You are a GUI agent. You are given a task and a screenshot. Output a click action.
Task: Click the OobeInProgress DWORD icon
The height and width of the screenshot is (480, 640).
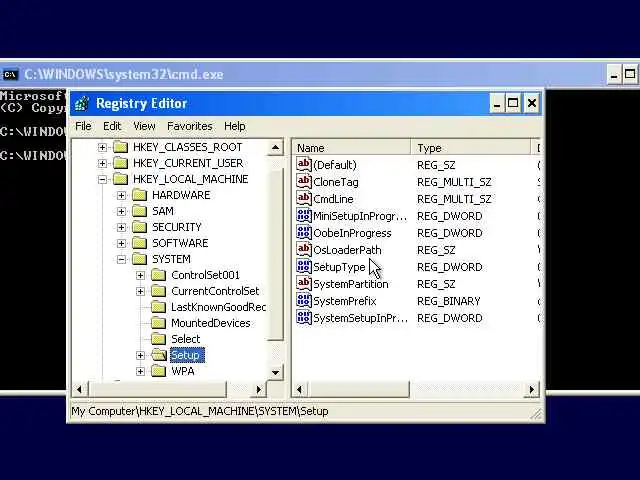(x=304, y=233)
